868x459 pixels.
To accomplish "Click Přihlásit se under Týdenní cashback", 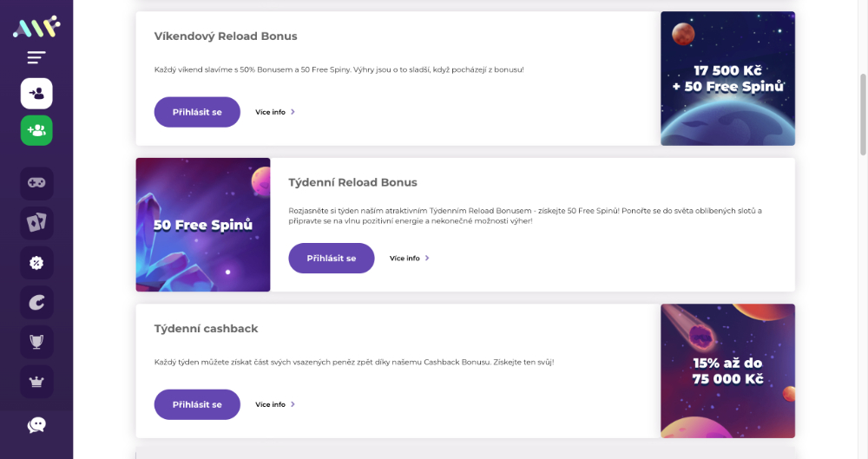I will click(x=197, y=404).
